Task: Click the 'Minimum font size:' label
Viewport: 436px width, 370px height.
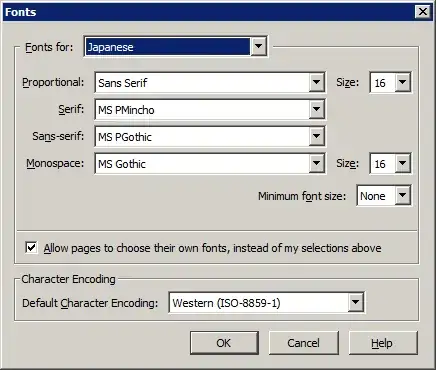Action: click(302, 196)
